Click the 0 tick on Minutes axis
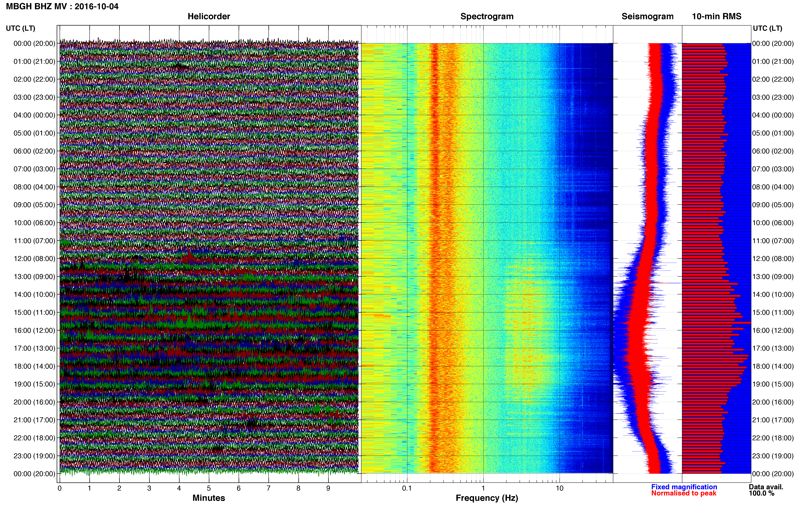The height and width of the screenshot is (508, 812). click(59, 488)
